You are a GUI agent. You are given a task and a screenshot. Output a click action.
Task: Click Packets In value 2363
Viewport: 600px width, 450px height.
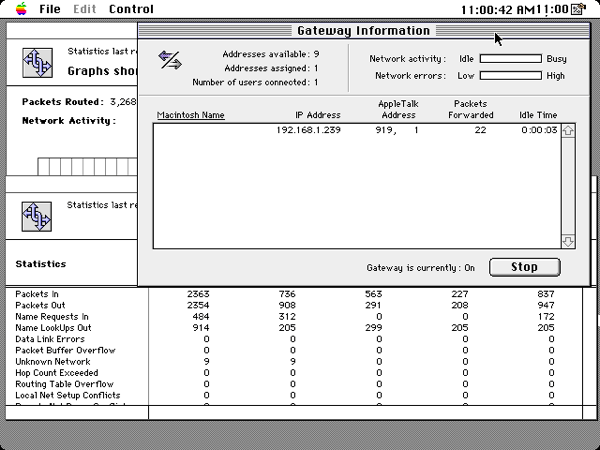pyautogui.click(x=198, y=294)
